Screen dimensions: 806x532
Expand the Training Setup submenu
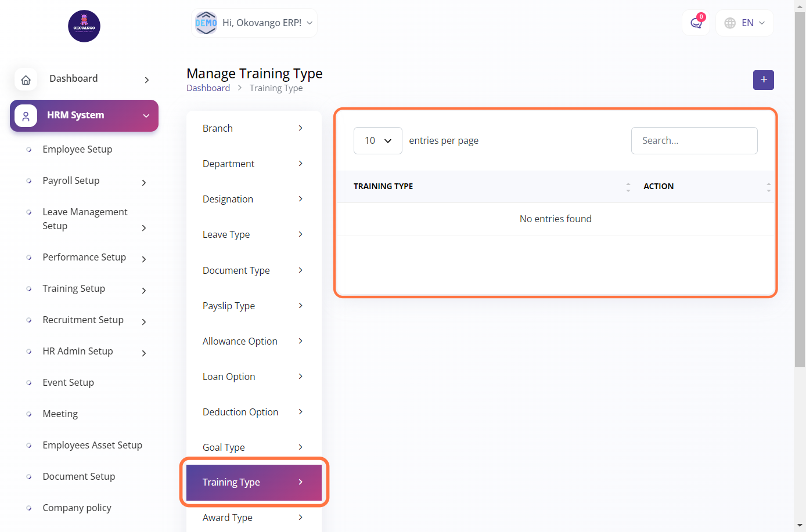point(144,291)
